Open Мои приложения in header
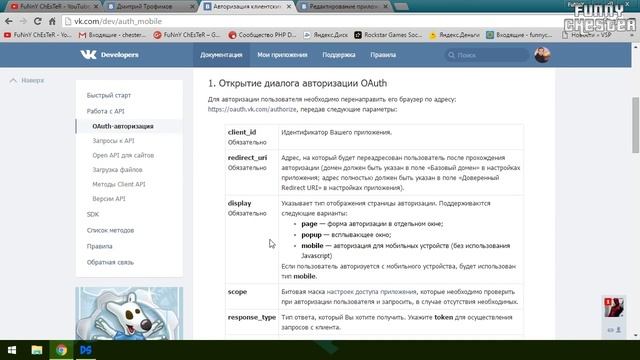Screen dimensions: 640x360 tap(282, 55)
